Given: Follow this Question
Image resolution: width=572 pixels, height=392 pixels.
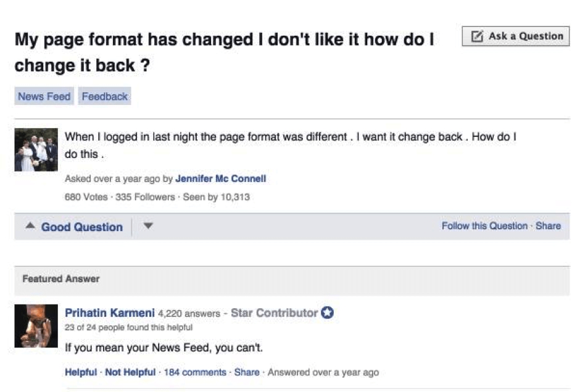Looking at the screenshot, I should pyautogui.click(x=484, y=226).
